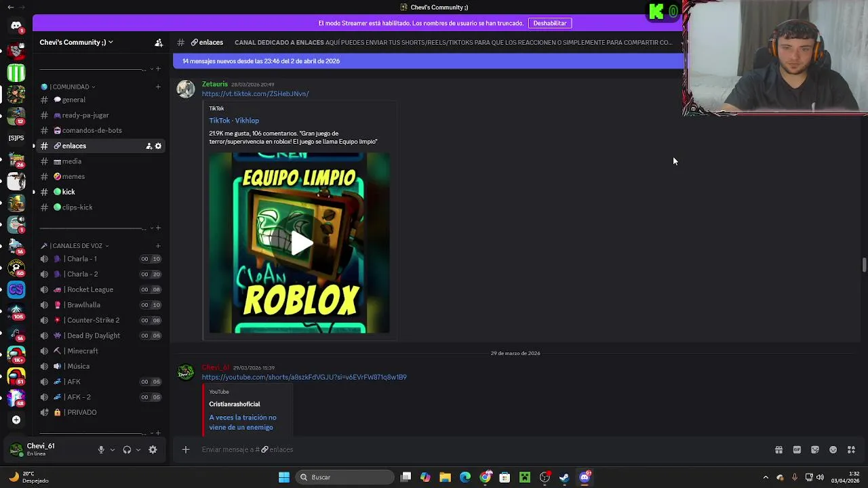The width and height of the screenshot is (868, 488).
Task: Collapse the CANALES DE VOZ category
Action: click(75, 245)
